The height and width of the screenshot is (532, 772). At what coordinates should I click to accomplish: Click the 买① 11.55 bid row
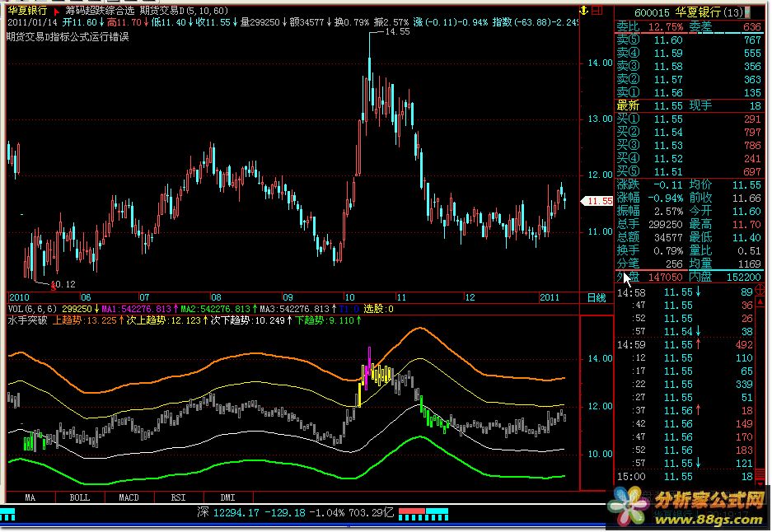click(x=689, y=119)
